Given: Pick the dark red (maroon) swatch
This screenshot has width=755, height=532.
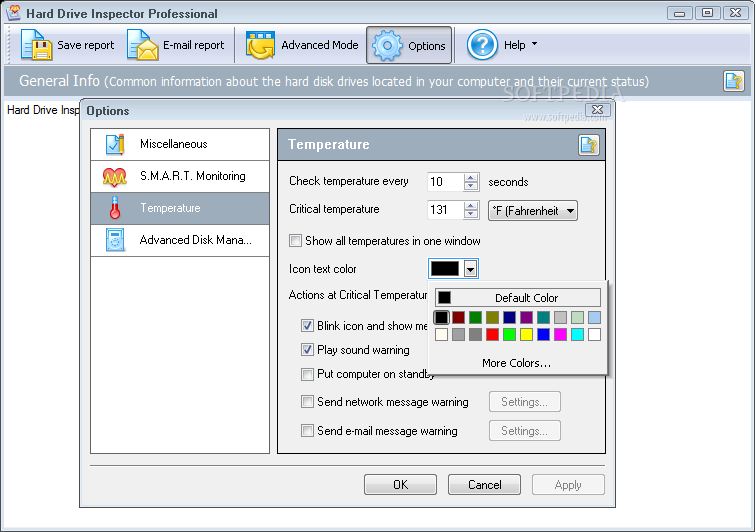Looking at the screenshot, I should tap(458, 317).
